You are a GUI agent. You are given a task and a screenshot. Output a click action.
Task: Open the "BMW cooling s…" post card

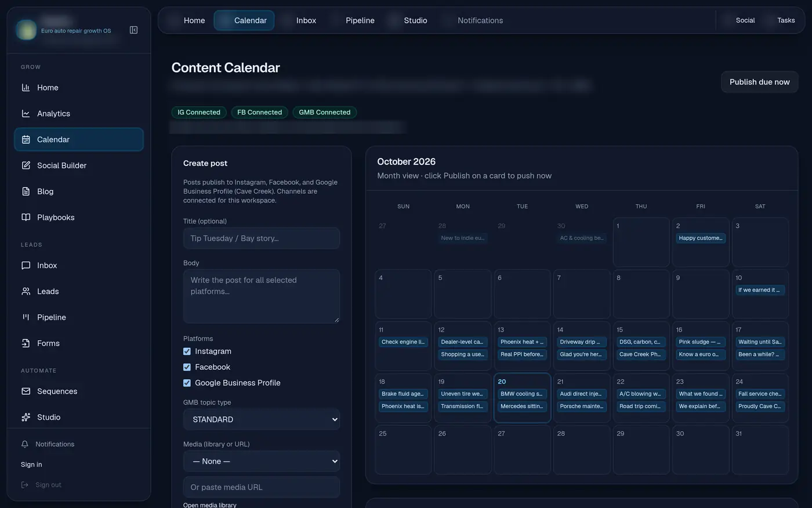click(522, 394)
